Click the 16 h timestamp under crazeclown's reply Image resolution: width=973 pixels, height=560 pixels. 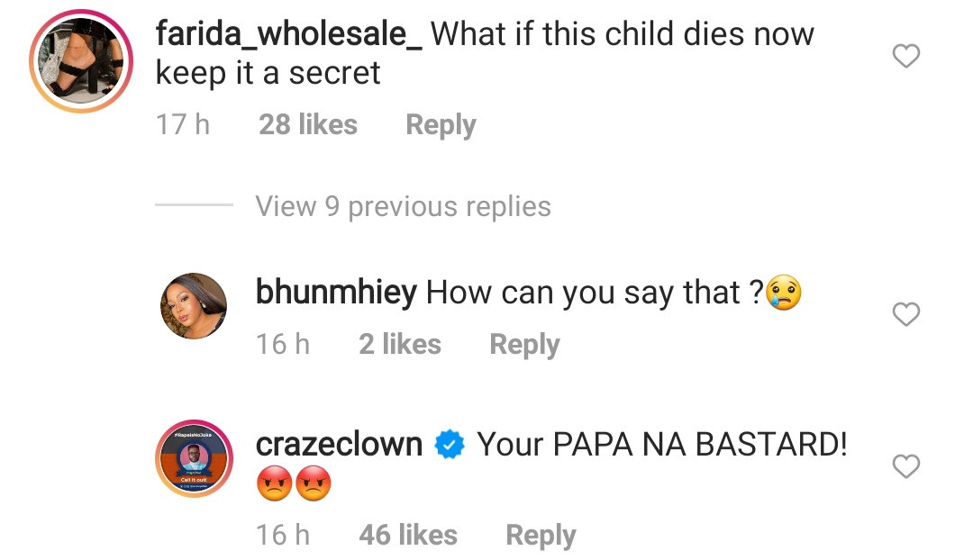click(x=283, y=535)
